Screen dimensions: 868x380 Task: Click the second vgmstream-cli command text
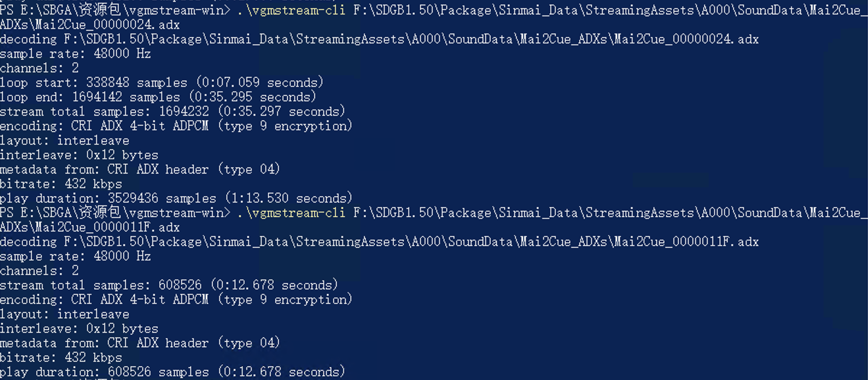pyautogui.click(x=291, y=213)
